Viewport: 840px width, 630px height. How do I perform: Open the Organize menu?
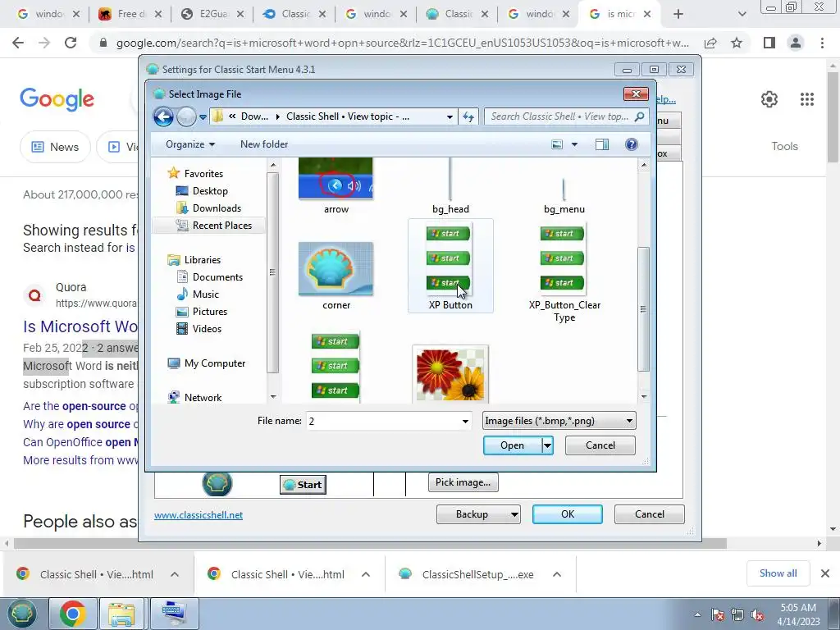click(190, 144)
